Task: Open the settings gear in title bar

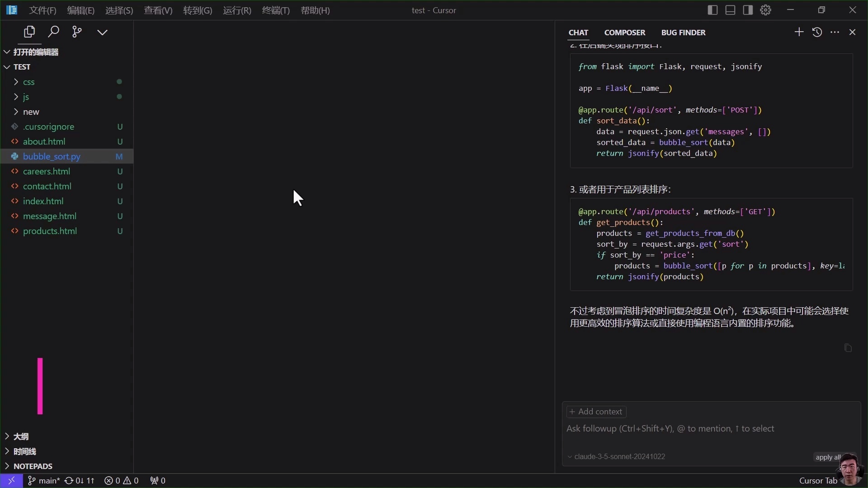Action: pos(765,10)
